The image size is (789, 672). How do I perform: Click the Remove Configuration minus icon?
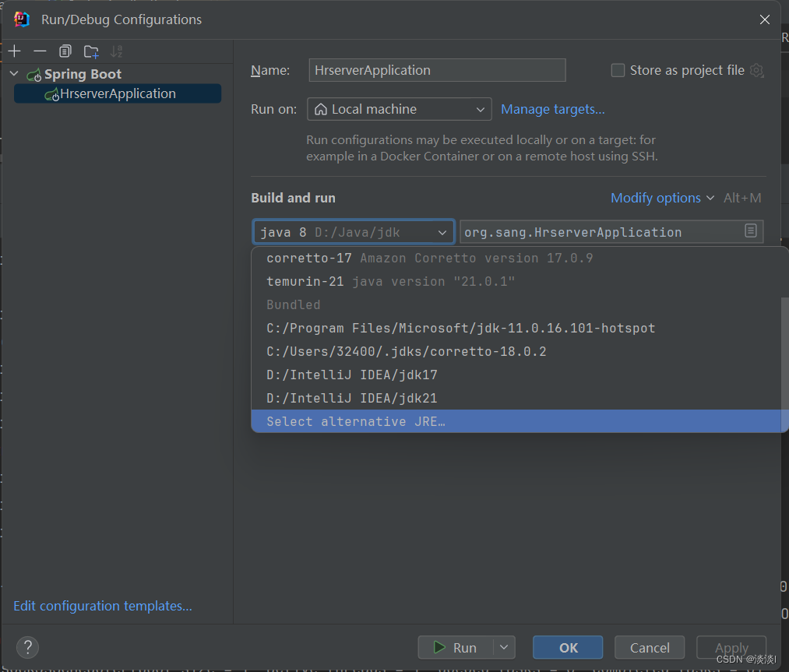click(40, 51)
